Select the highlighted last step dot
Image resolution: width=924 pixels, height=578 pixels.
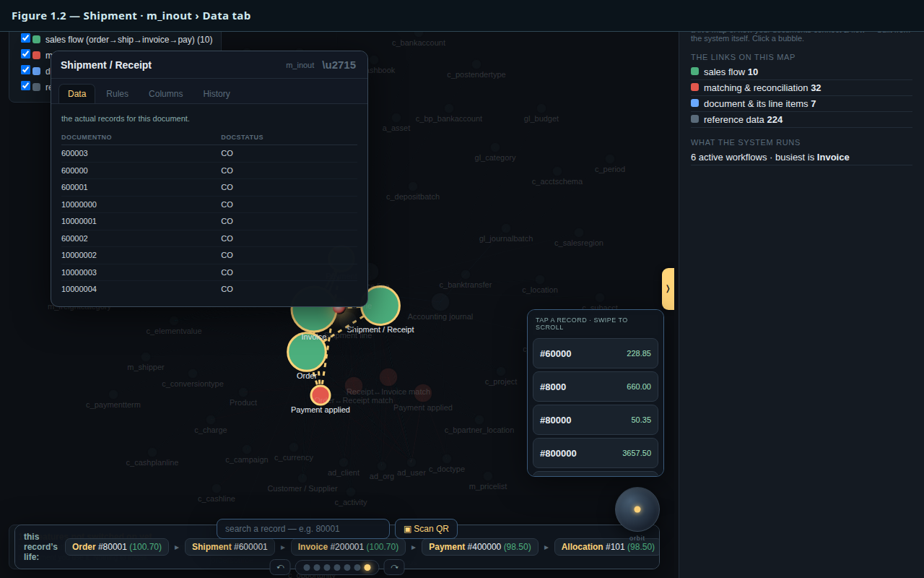[x=367, y=568]
